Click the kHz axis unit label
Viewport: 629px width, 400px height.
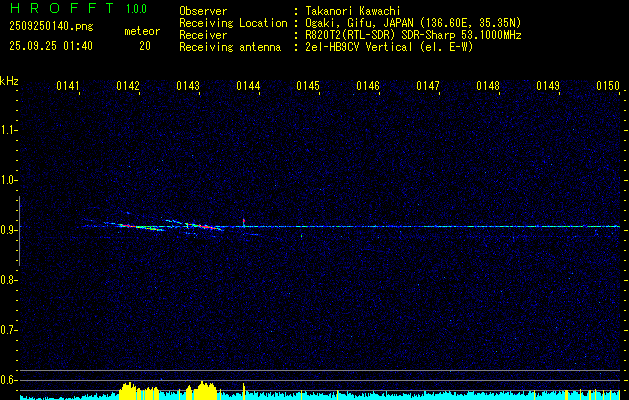(9, 81)
